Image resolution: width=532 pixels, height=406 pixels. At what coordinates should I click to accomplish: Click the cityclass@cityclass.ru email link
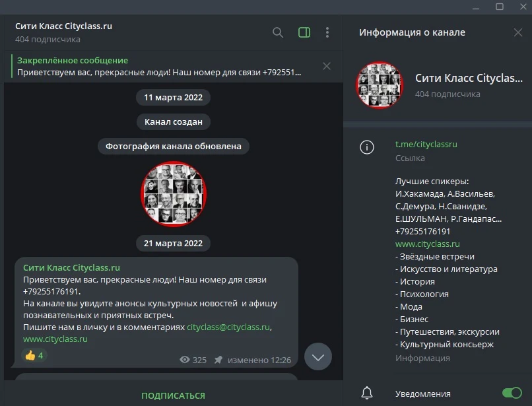click(x=228, y=327)
